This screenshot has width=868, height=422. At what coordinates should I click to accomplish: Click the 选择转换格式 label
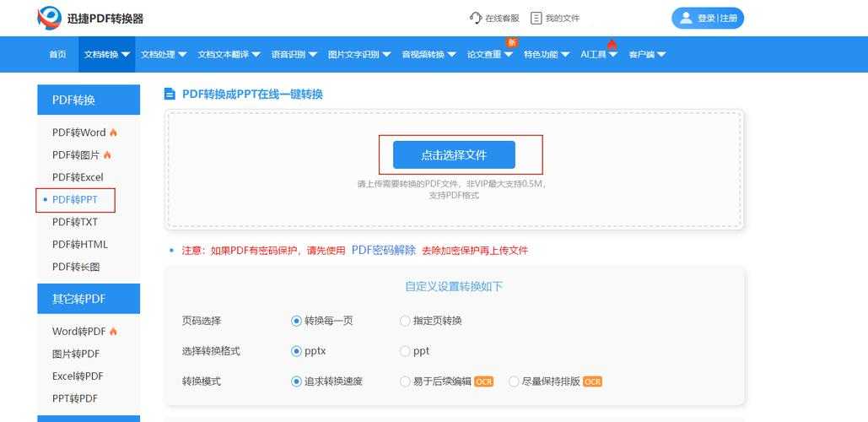pos(211,351)
